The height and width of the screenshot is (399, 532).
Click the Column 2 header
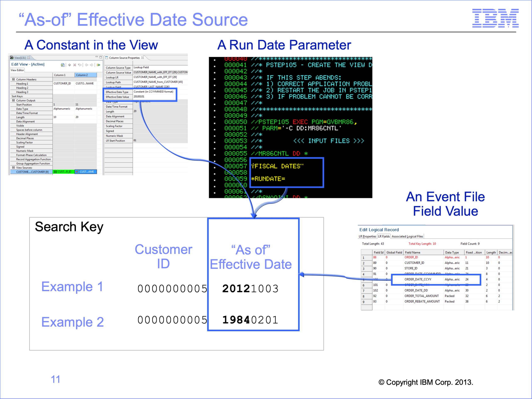(x=86, y=75)
